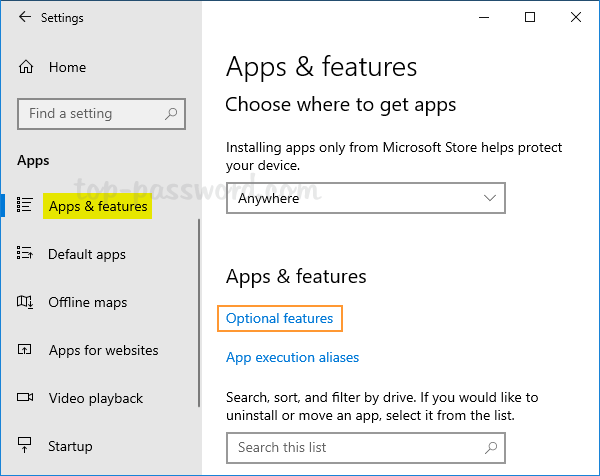Click the Startup icon in sidebar
The height and width of the screenshot is (476, 600).
(26, 446)
